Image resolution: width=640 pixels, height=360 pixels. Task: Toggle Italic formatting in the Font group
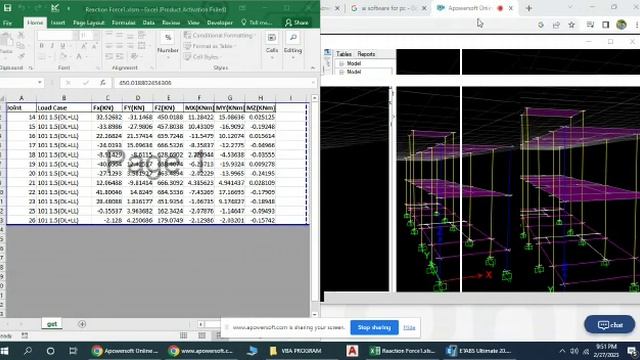(52, 46)
